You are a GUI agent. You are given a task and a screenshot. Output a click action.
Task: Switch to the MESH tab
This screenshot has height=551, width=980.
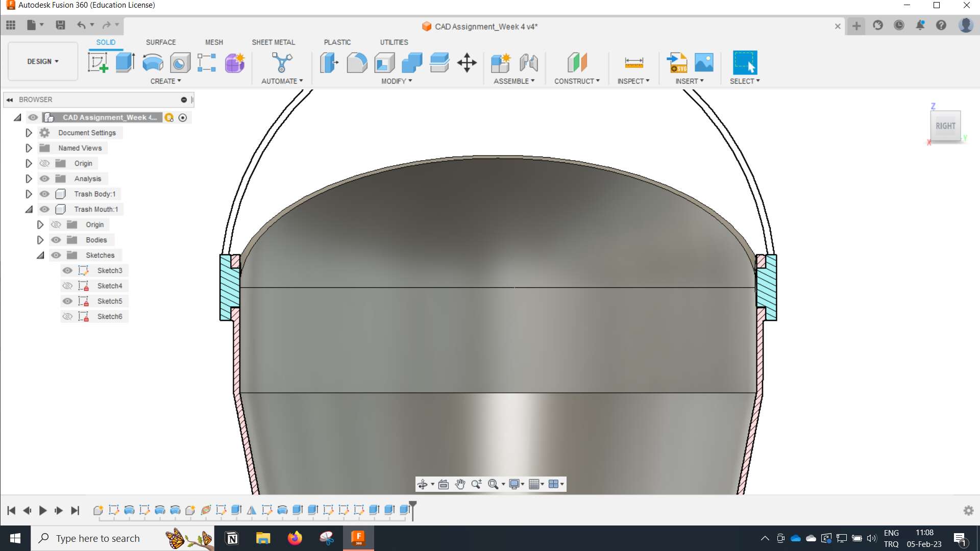tap(214, 42)
